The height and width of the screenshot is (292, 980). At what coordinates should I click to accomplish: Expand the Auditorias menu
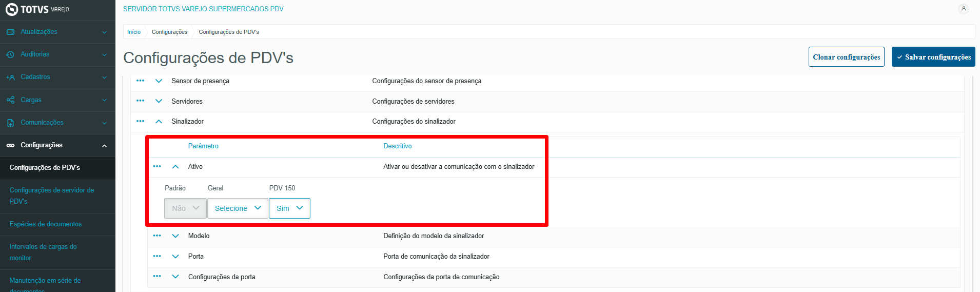tap(104, 54)
